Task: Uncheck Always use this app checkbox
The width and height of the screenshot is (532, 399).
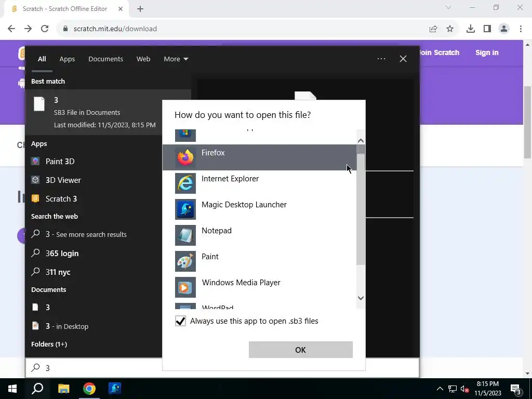Action: point(180,321)
